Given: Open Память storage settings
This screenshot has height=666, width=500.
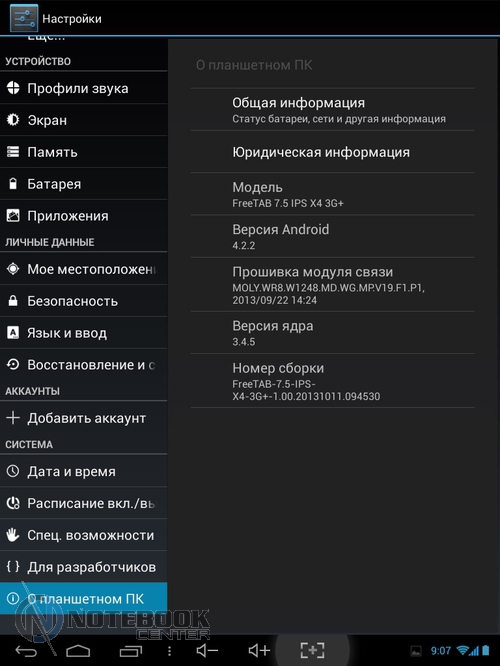Looking at the screenshot, I should click(84, 152).
